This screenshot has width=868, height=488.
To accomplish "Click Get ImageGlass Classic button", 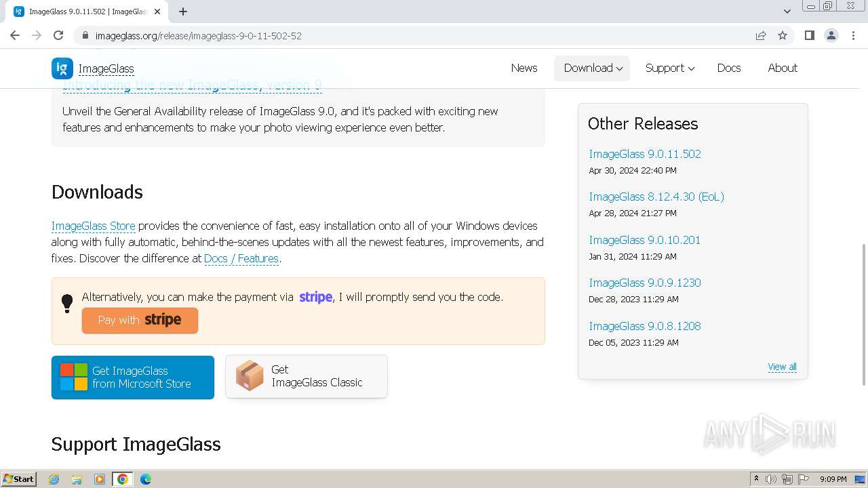I will click(x=307, y=376).
